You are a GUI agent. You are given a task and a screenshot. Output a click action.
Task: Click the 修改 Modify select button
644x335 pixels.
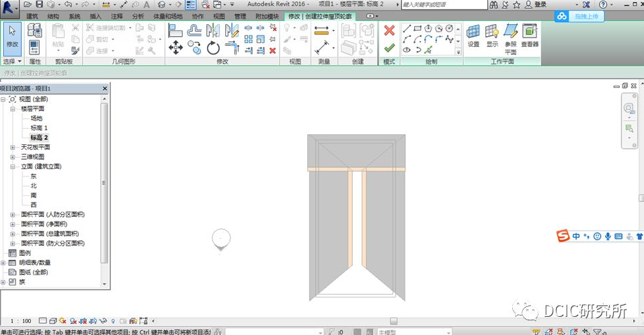(12, 40)
